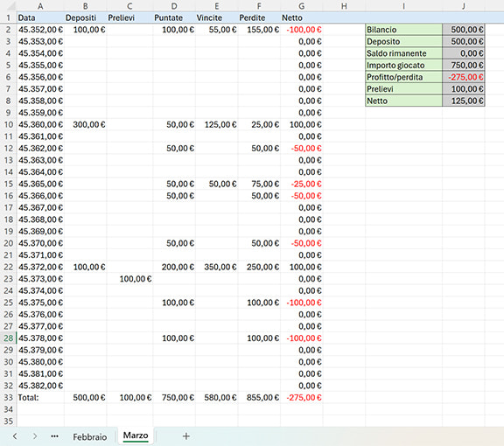Select date cell 45.382,00 €
The width and height of the screenshot is (504, 446).
[x=40, y=386]
